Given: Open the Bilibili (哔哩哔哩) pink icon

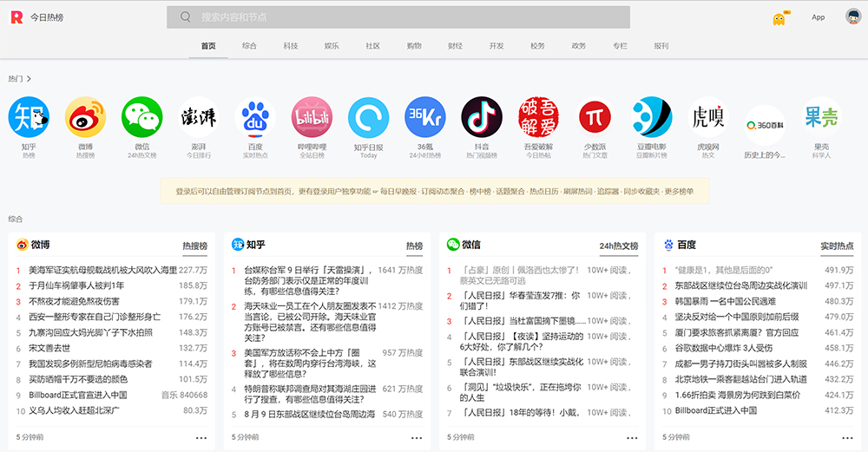Looking at the screenshot, I should click(312, 117).
